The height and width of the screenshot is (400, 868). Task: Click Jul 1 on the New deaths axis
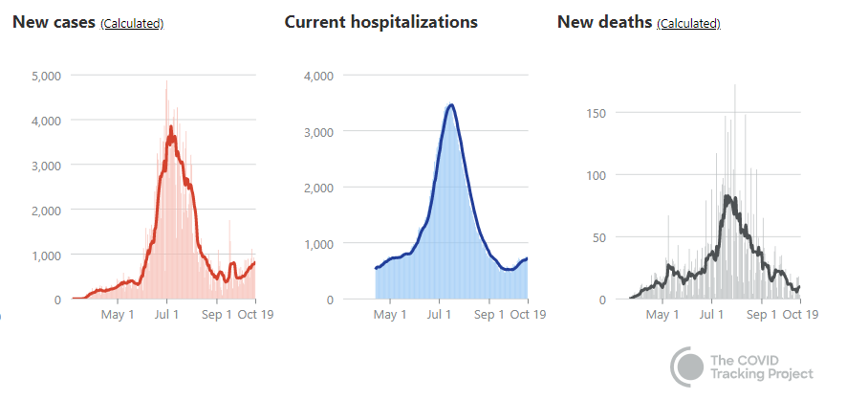tap(711, 314)
